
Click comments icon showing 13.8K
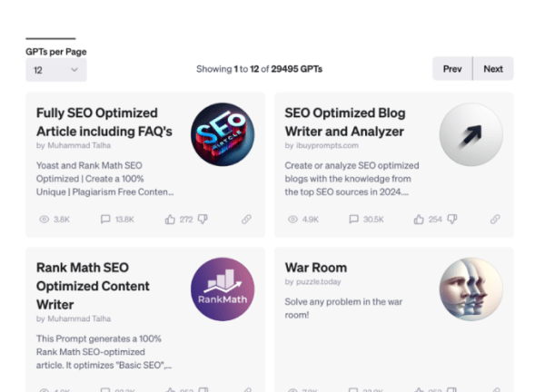tap(105, 220)
